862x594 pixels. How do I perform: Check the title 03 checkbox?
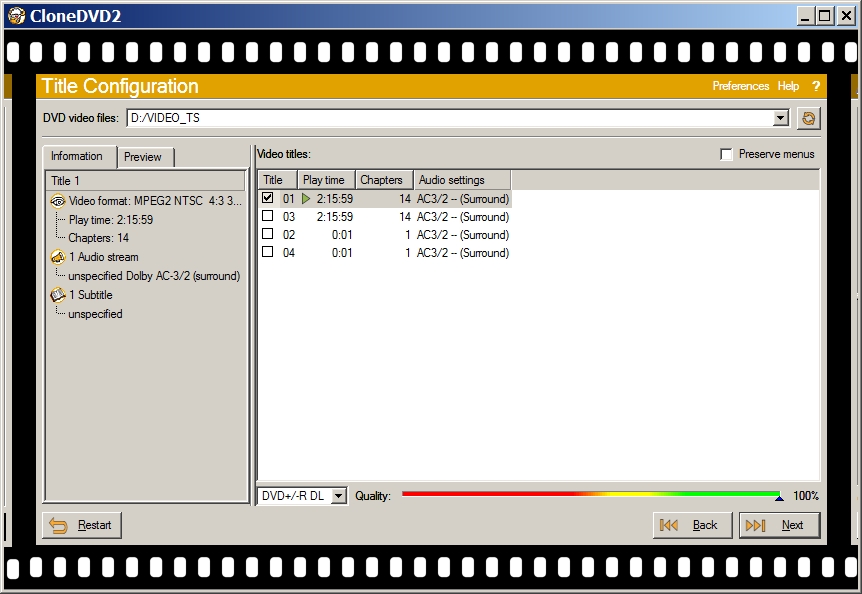[x=268, y=216]
